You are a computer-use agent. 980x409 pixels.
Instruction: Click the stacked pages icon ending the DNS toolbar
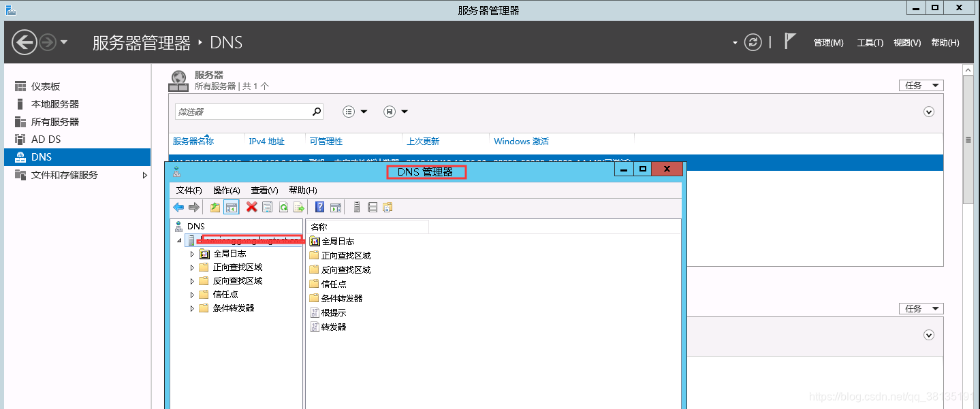tap(388, 208)
